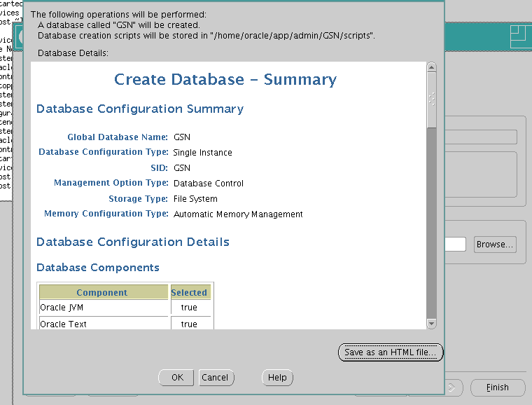Click the true value for Oracle Text
Viewport: 532px width, 405px height.
(189, 324)
